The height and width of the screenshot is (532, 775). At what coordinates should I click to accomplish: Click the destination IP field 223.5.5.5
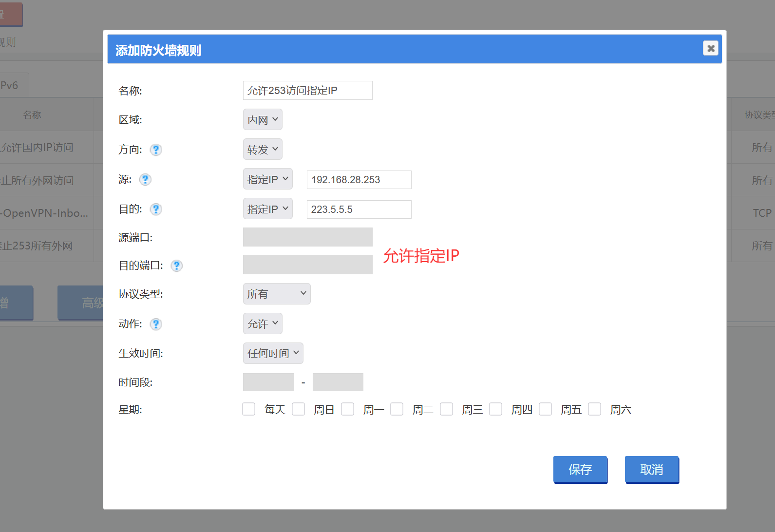pos(359,209)
